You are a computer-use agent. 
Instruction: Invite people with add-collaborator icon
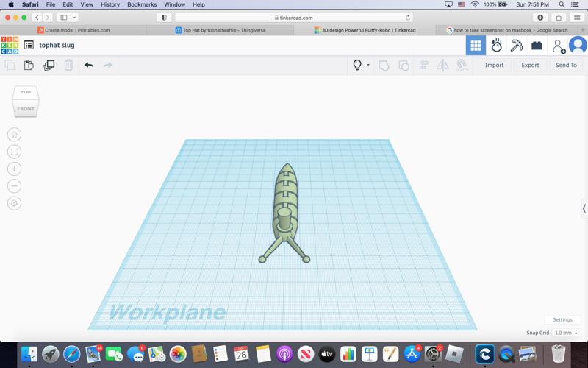[559, 46]
